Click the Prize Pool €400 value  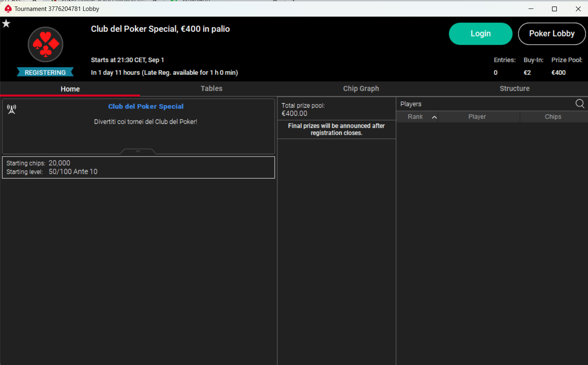pos(558,72)
